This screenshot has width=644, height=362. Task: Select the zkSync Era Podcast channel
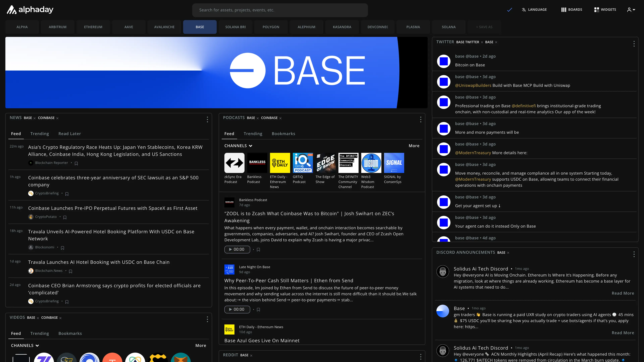234,163
